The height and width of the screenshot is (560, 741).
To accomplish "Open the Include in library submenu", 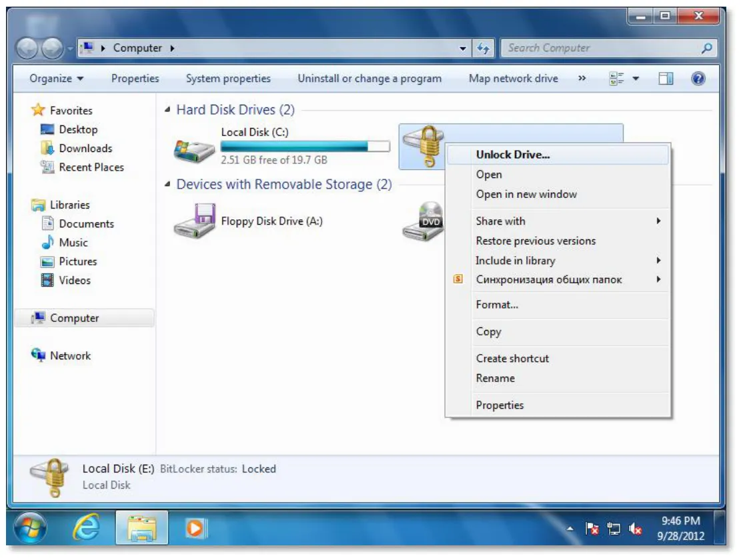I will pos(558,261).
